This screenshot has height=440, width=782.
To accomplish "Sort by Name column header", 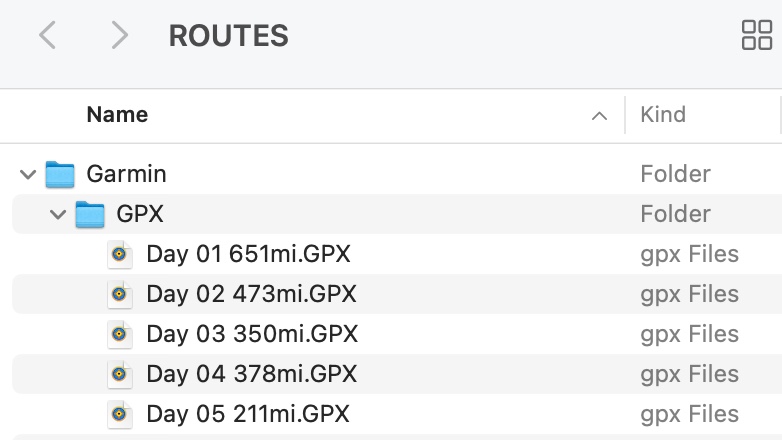I will (x=117, y=114).
